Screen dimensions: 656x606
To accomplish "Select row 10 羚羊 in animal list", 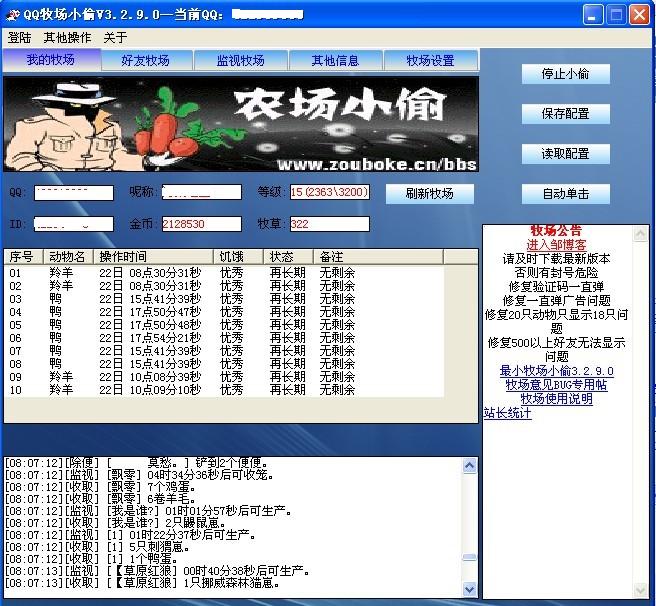I will pyautogui.click(x=224, y=390).
